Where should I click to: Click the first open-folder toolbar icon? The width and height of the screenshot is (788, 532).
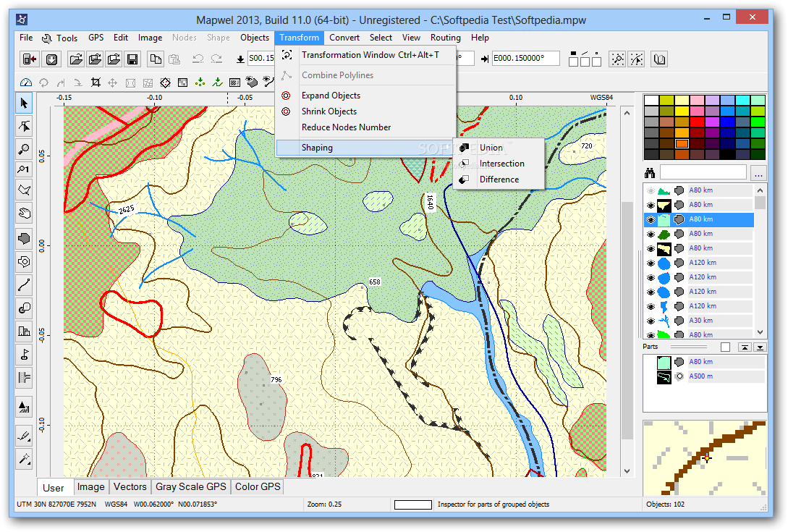pyautogui.click(x=76, y=59)
